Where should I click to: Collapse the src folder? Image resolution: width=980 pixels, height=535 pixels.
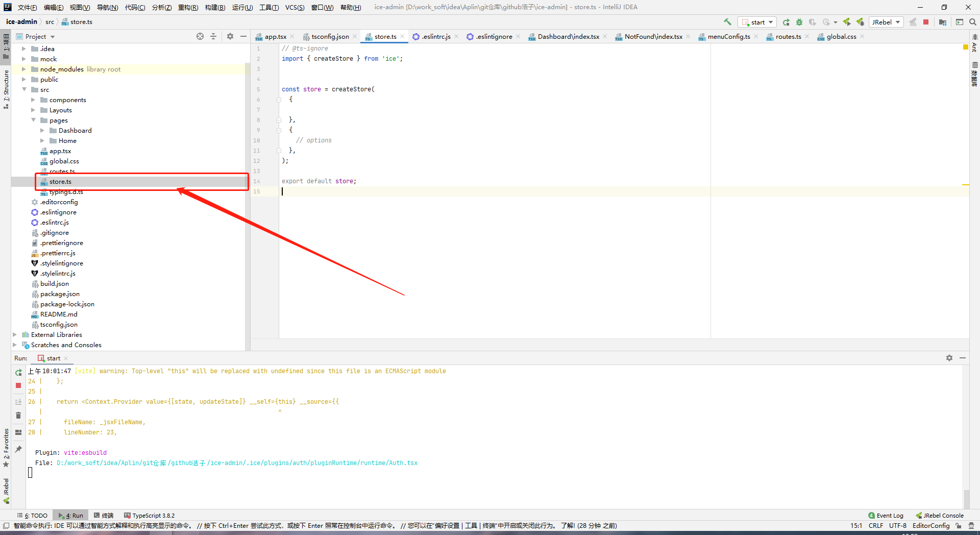tap(23, 89)
